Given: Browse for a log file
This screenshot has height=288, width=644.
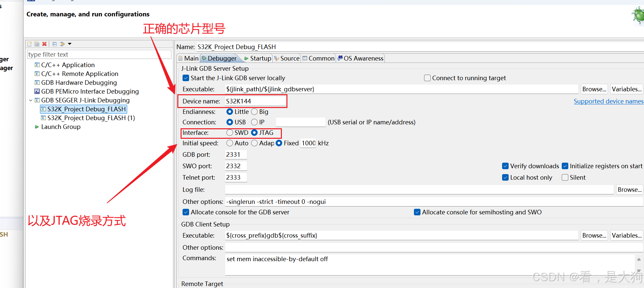Looking at the screenshot, I should pyautogui.click(x=630, y=189).
